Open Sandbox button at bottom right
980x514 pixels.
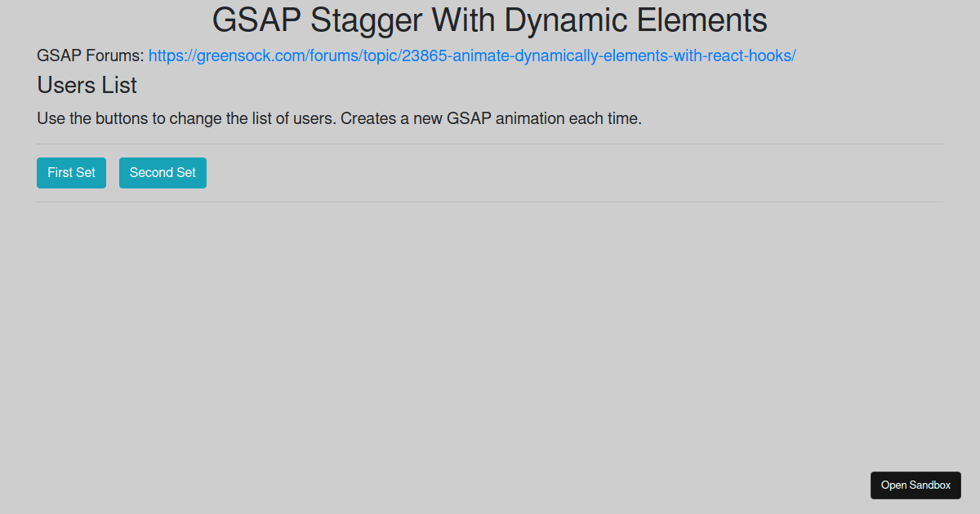915,485
